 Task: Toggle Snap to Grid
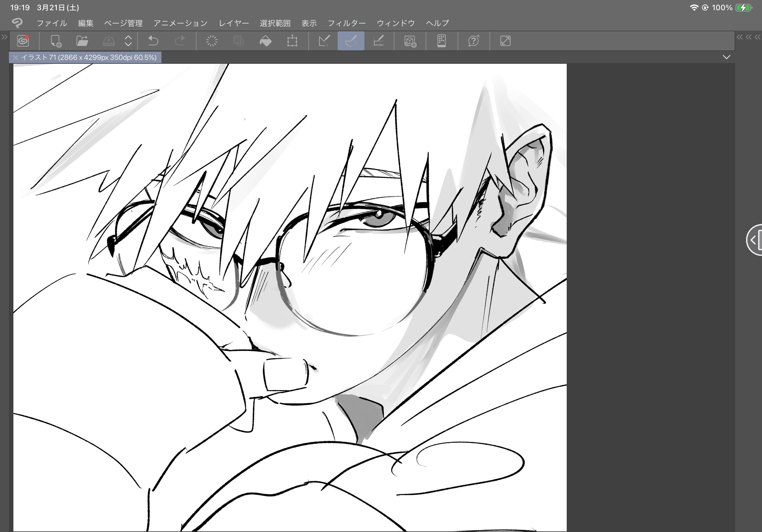[x=378, y=41]
